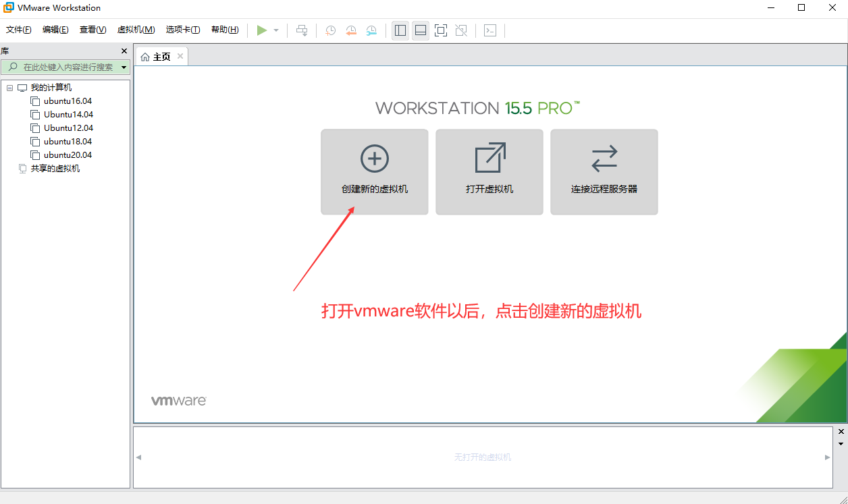
Task: Select 我的计算机 in the library
Action: 51,88
